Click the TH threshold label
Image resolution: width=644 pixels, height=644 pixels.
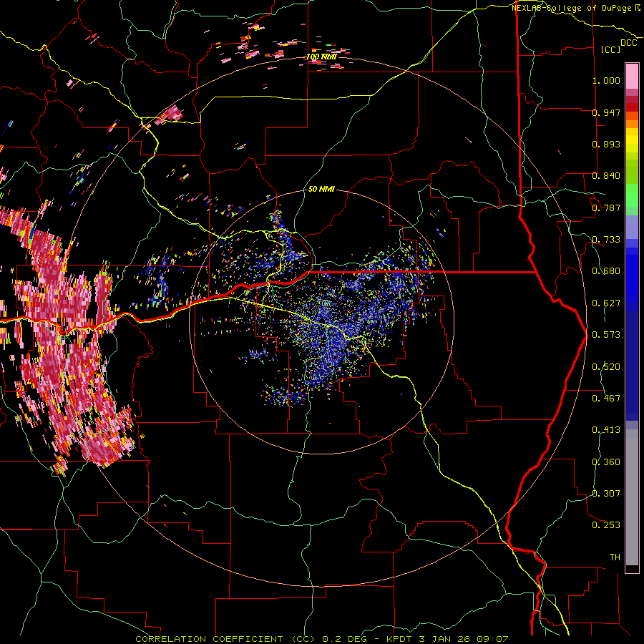pyautogui.click(x=615, y=557)
